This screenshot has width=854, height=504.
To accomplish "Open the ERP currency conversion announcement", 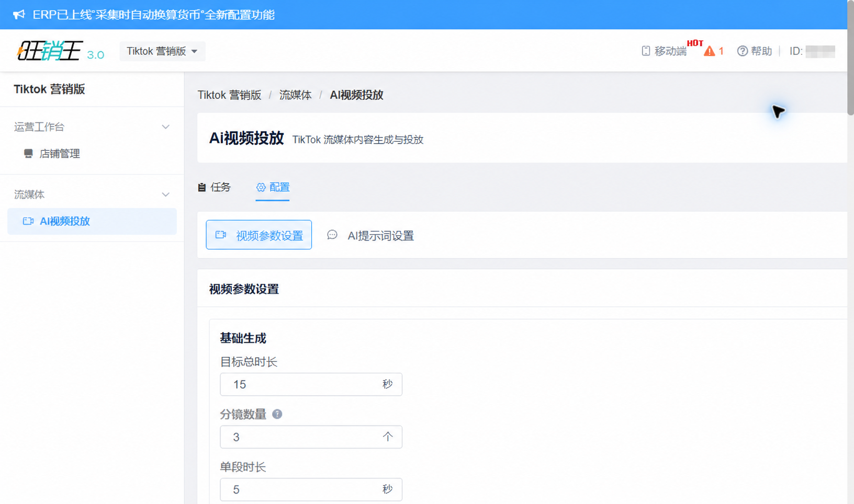I will click(153, 15).
